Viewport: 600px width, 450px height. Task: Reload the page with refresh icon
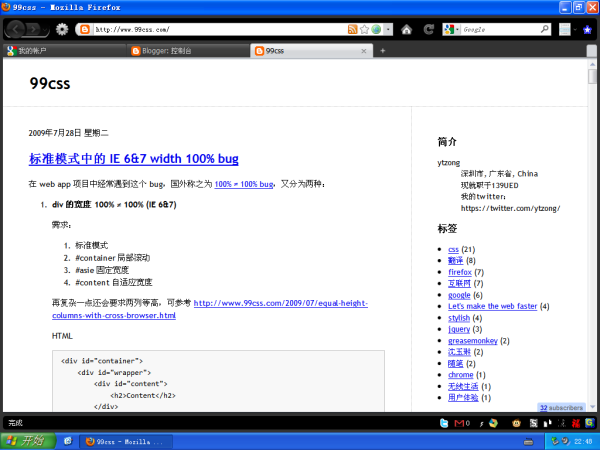pos(428,30)
